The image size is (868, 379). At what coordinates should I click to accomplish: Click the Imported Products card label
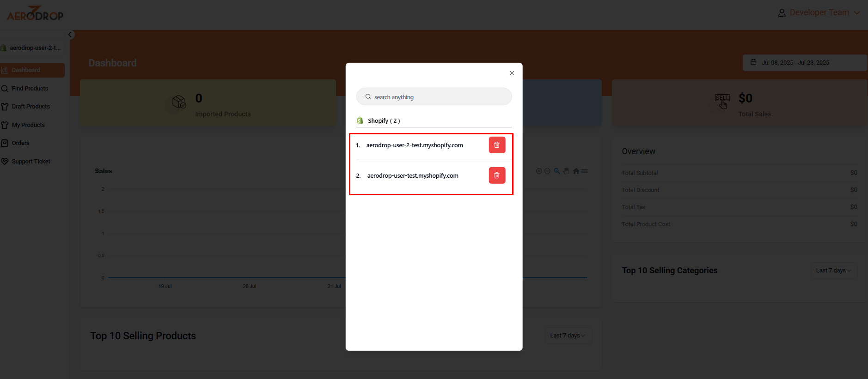coord(223,114)
